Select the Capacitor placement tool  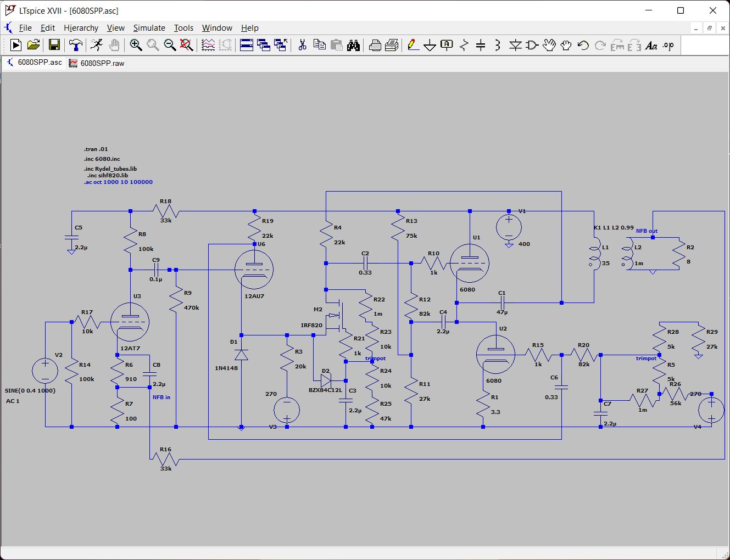pyautogui.click(x=481, y=45)
